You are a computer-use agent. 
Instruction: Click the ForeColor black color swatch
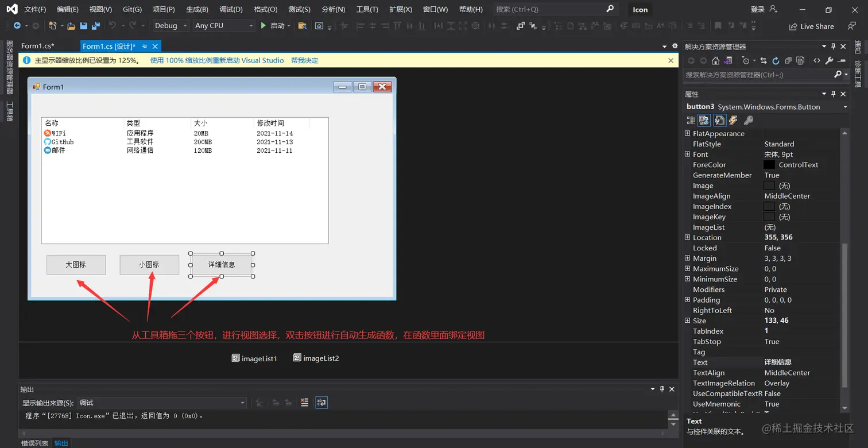[x=769, y=165]
